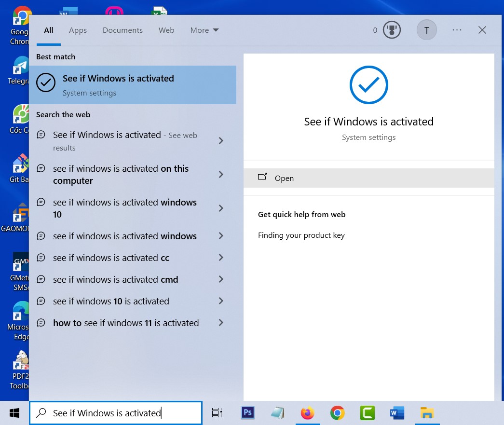504x425 pixels.
Task: Click the Microsoft Rewards medal icon
Action: 392,30
